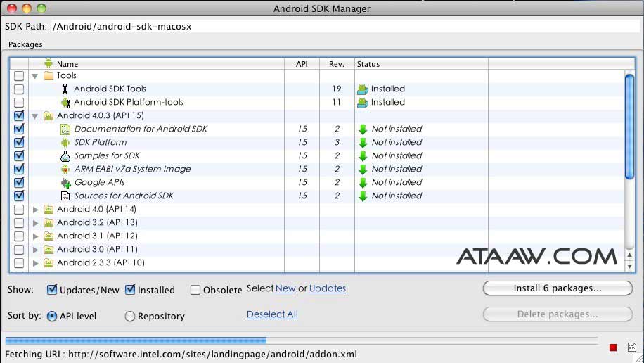This screenshot has height=363, width=644.
Task: Click the Android 4.0.3 (API 15) folder icon
Action: (x=49, y=116)
